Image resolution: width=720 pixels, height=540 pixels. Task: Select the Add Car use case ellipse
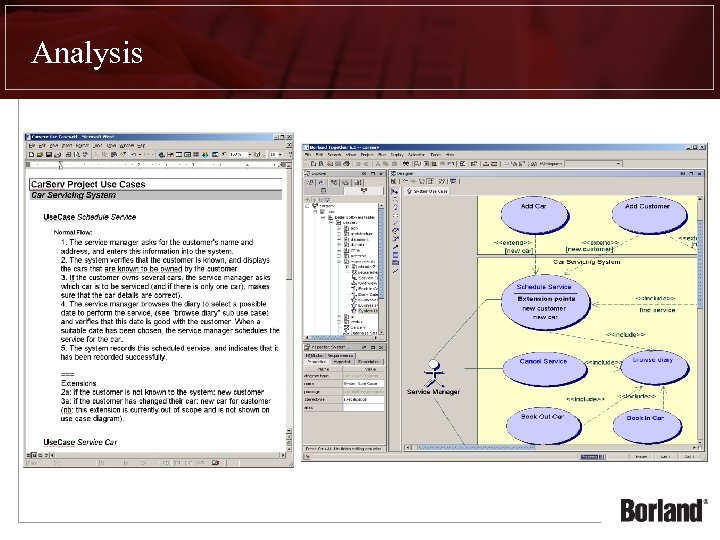click(x=535, y=214)
